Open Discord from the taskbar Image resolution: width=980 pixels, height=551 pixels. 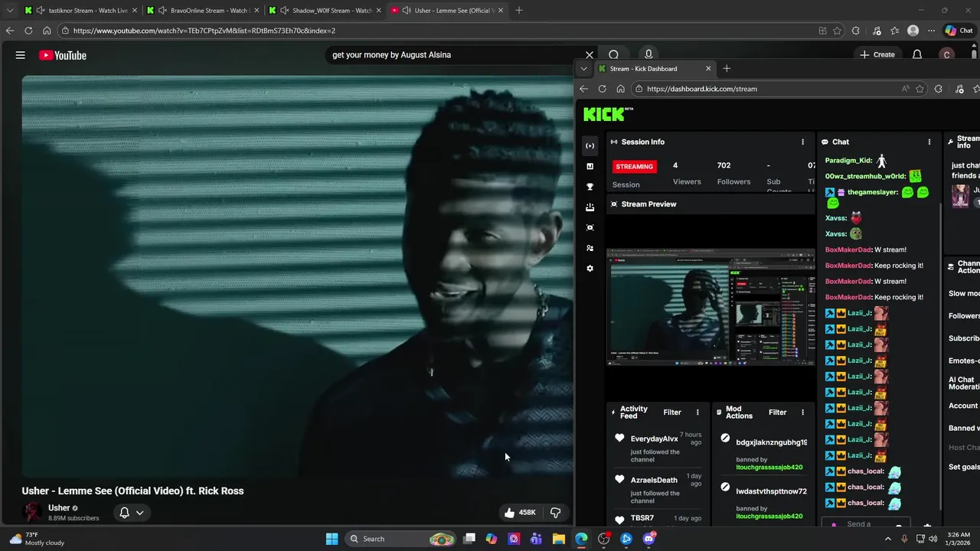[x=648, y=539]
